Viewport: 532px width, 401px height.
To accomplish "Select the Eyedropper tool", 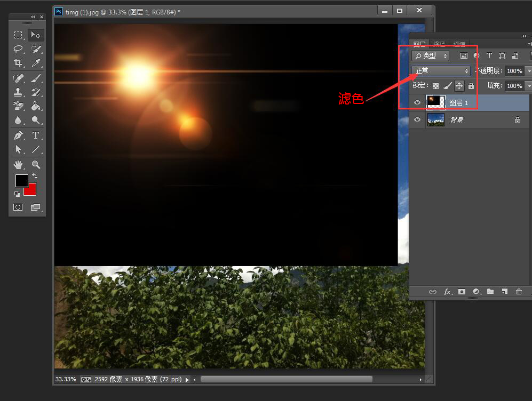I will tap(36, 63).
